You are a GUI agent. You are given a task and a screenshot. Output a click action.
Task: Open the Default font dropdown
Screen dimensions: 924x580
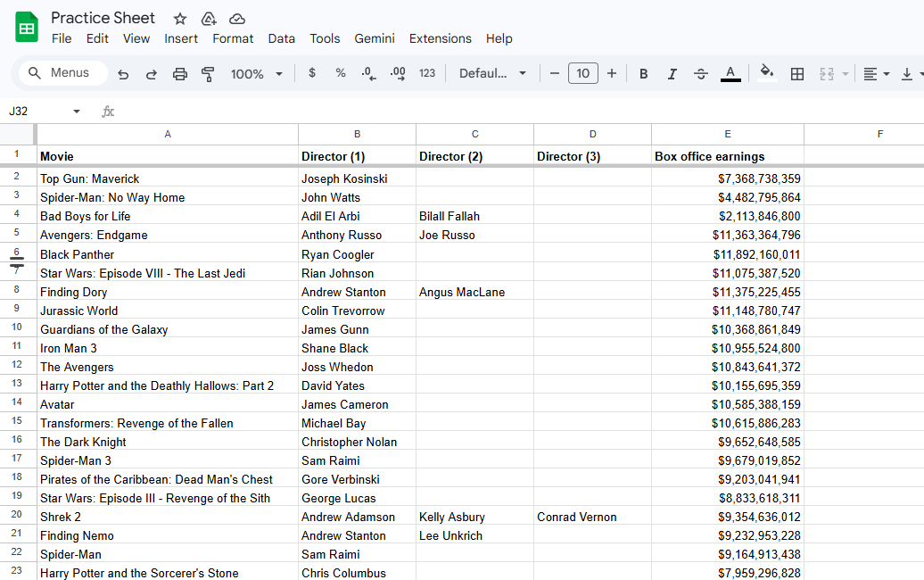[488, 73]
